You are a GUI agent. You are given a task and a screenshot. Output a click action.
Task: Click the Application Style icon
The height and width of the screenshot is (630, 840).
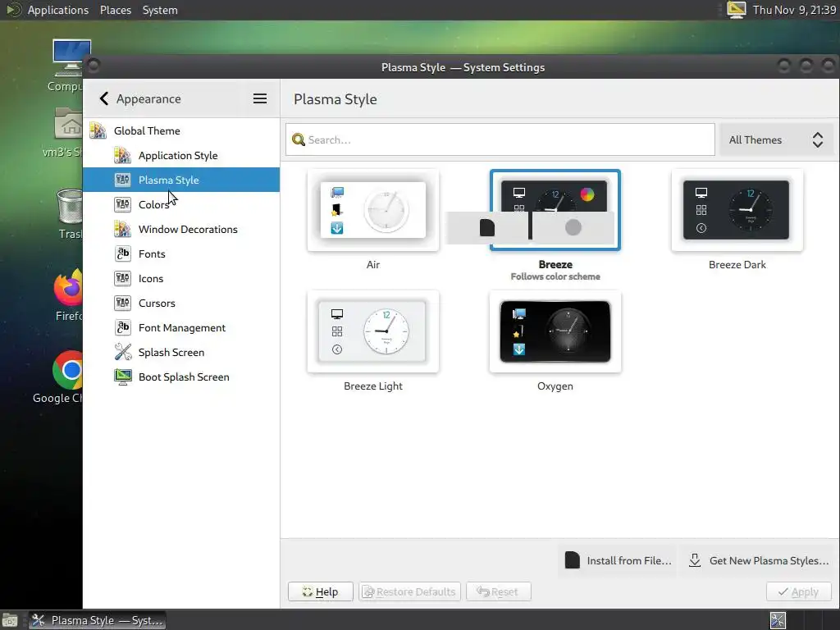coord(123,155)
